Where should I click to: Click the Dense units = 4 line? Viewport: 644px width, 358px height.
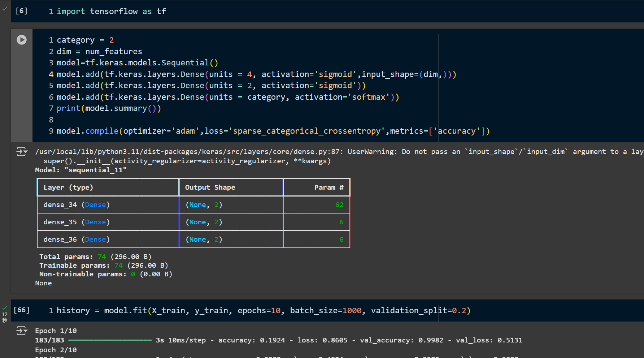pyautogui.click(x=257, y=74)
